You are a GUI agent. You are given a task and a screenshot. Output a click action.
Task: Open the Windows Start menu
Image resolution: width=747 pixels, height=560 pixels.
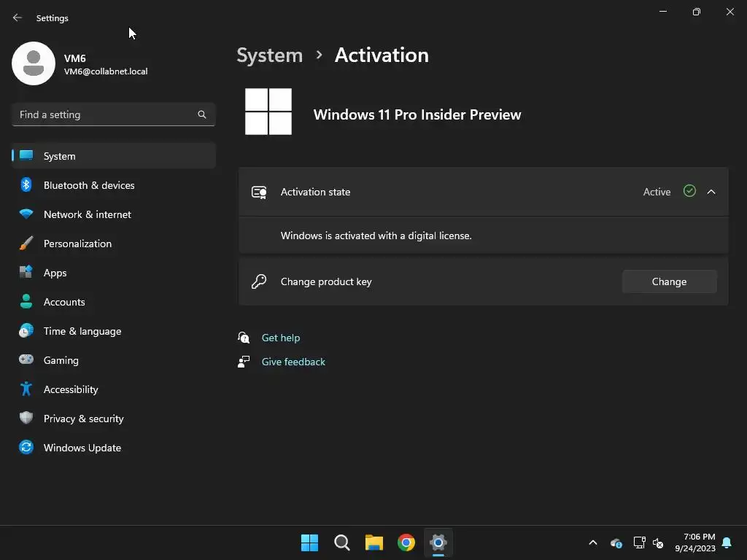[x=309, y=542]
